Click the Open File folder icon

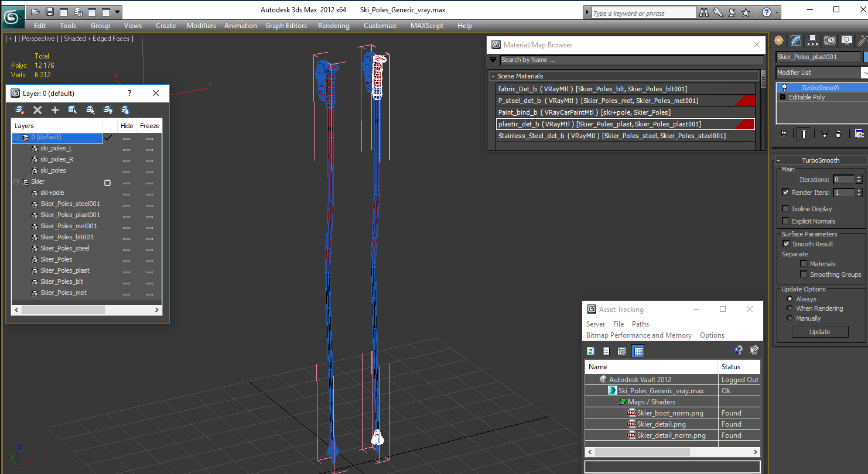coord(36,12)
